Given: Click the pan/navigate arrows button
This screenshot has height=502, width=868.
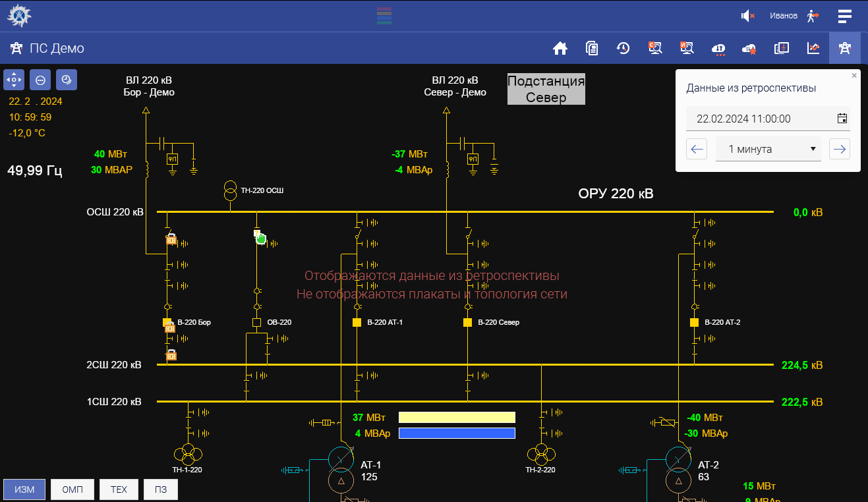Looking at the screenshot, I should pyautogui.click(x=14, y=80).
